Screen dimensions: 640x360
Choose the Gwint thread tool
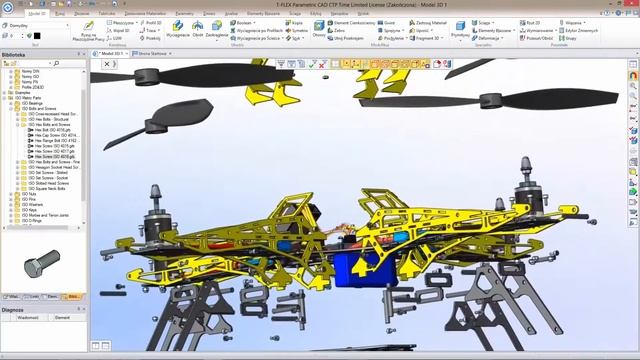(386, 23)
